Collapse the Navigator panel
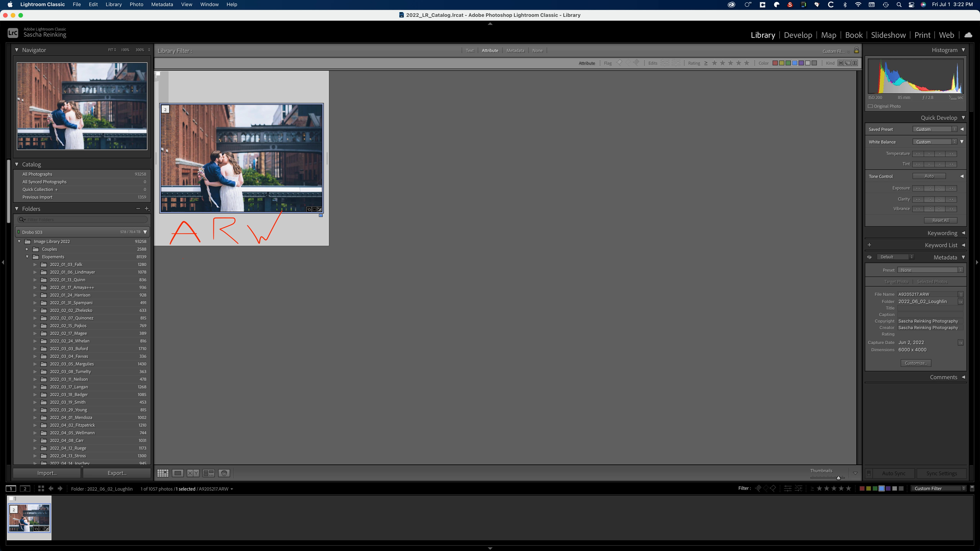The width and height of the screenshot is (980, 551). pyautogui.click(x=17, y=50)
